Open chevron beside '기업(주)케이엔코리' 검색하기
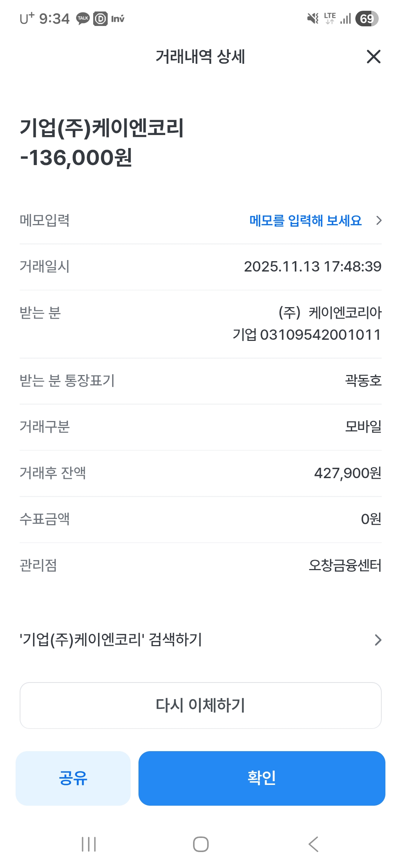This screenshot has height=868, width=401. 378,640
